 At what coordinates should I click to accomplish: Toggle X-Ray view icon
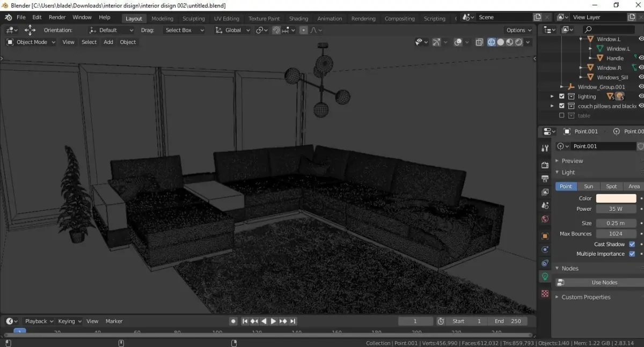pos(479,42)
